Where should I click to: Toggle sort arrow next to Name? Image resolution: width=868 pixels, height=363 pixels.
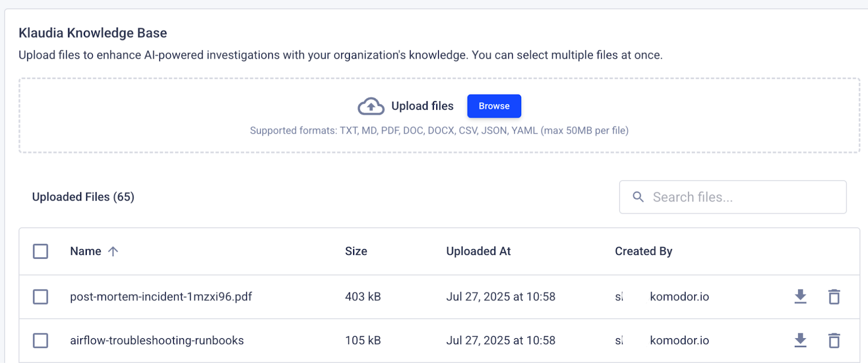113,251
